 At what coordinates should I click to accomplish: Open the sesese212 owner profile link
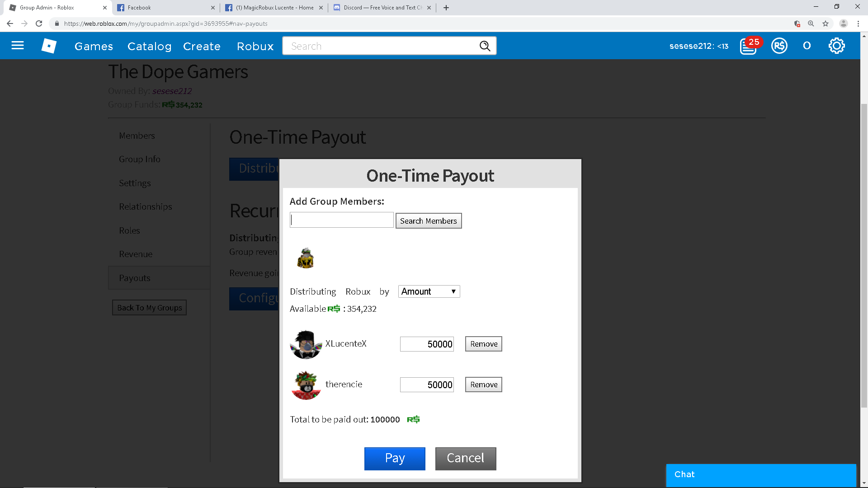coord(172,91)
